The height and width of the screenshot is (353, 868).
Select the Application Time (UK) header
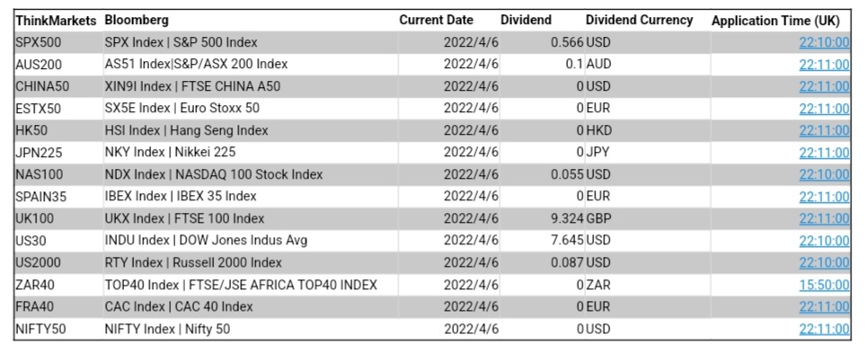[775, 21]
